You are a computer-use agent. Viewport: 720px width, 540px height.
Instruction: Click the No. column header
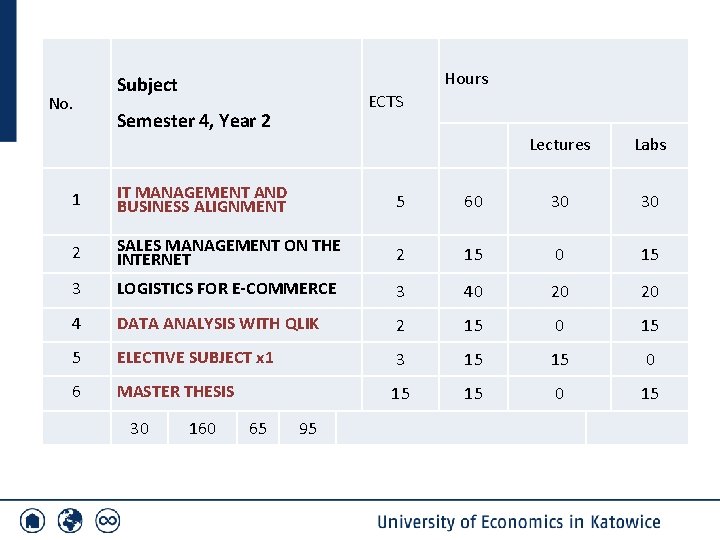[x=61, y=104]
